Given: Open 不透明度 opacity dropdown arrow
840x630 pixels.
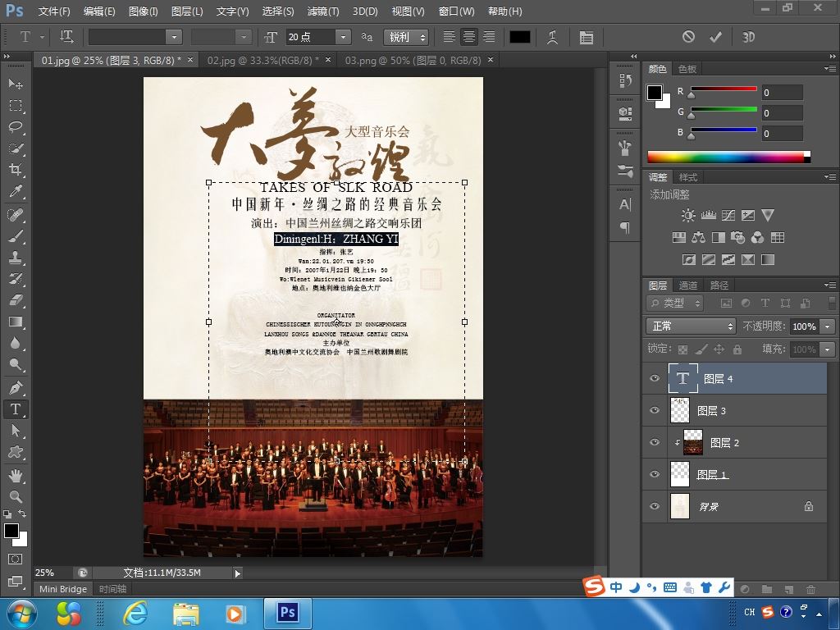Looking at the screenshot, I should pos(828,326).
